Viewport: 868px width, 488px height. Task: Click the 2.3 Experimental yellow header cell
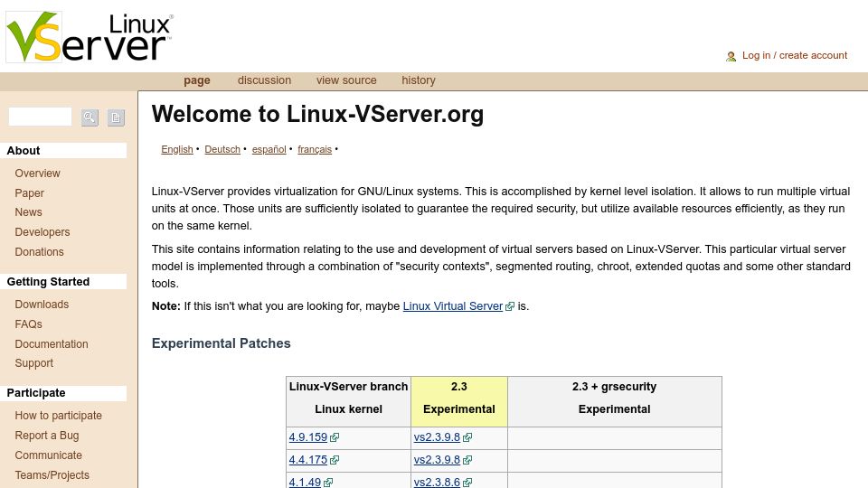[459, 401]
